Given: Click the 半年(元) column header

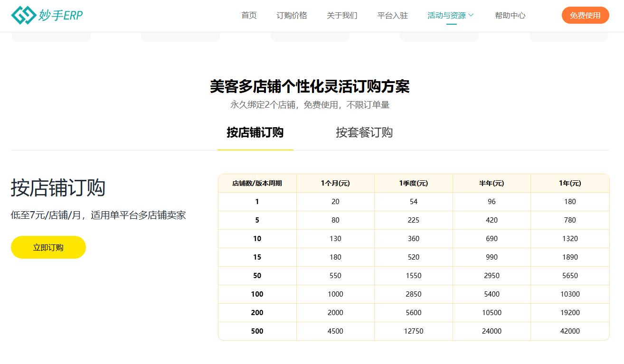Looking at the screenshot, I should 492,183.
